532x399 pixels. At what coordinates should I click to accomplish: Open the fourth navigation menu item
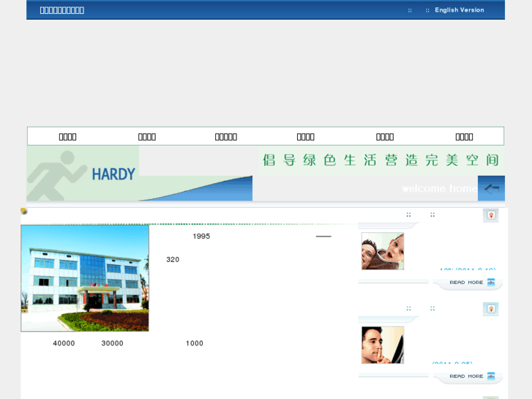305,137
